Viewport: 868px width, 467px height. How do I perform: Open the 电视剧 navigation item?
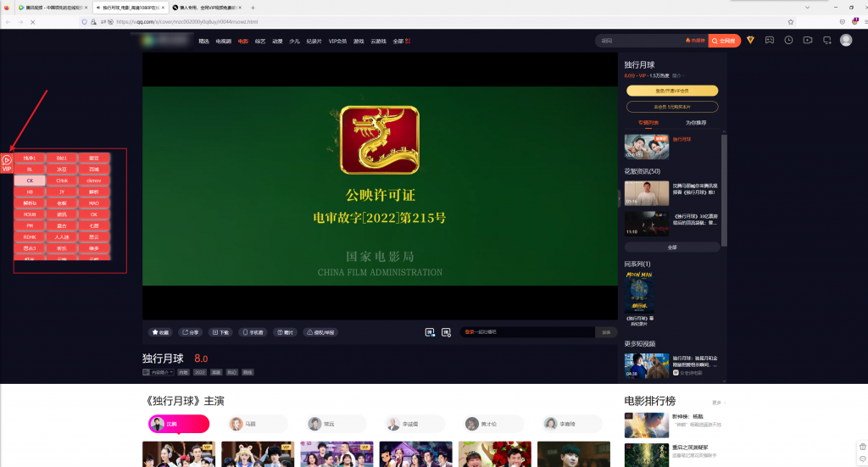point(224,41)
